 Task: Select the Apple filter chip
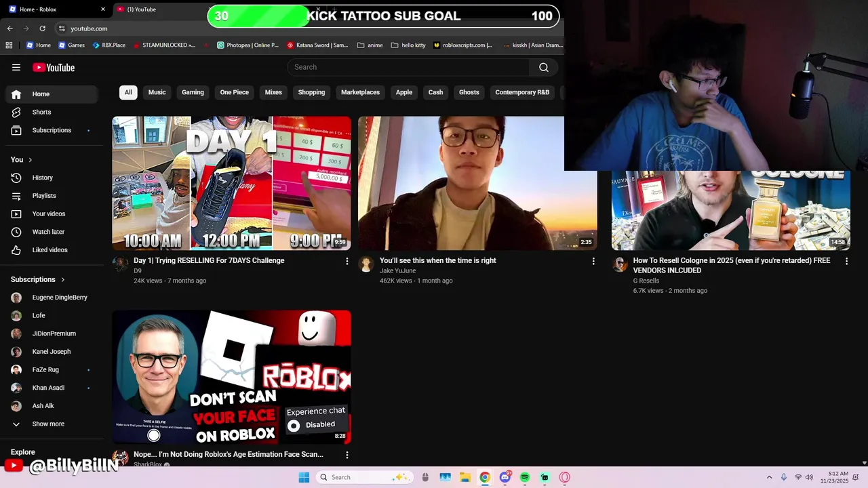point(404,92)
